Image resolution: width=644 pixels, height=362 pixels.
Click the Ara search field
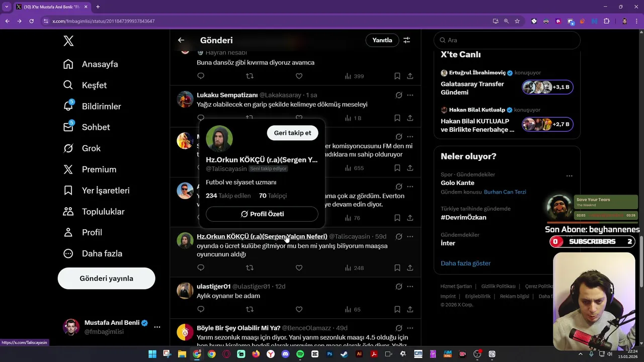pyautogui.click(x=507, y=40)
